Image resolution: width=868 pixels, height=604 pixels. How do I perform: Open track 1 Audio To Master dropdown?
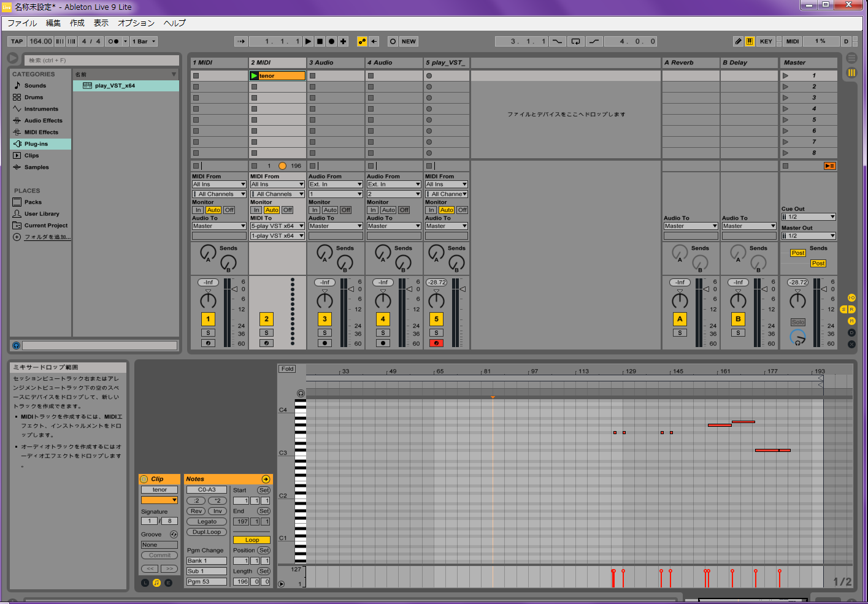(x=219, y=226)
